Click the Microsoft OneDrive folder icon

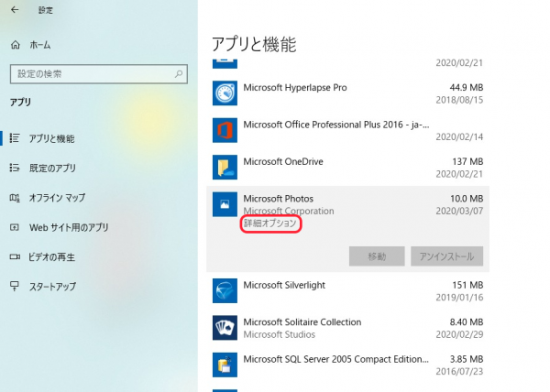click(x=225, y=167)
